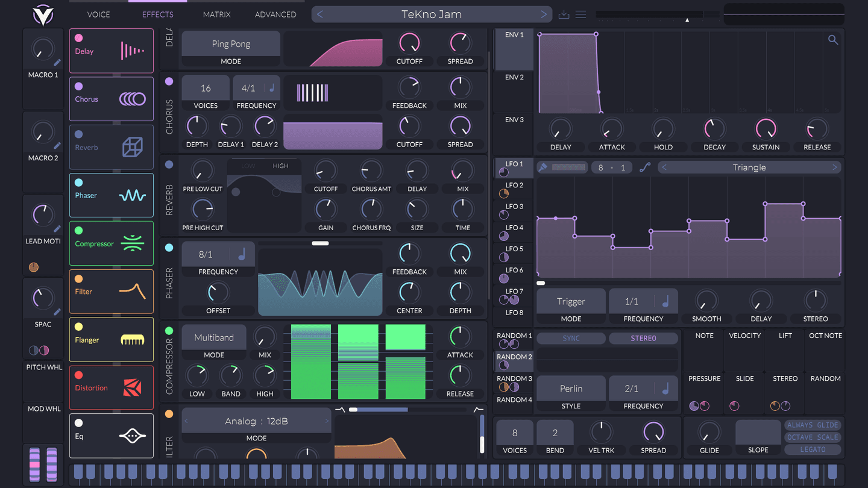The height and width of the screenshot is (488, 868).
Task: Click the Trigger mode button in the LFO panel
Action: [x=570, y=301]
